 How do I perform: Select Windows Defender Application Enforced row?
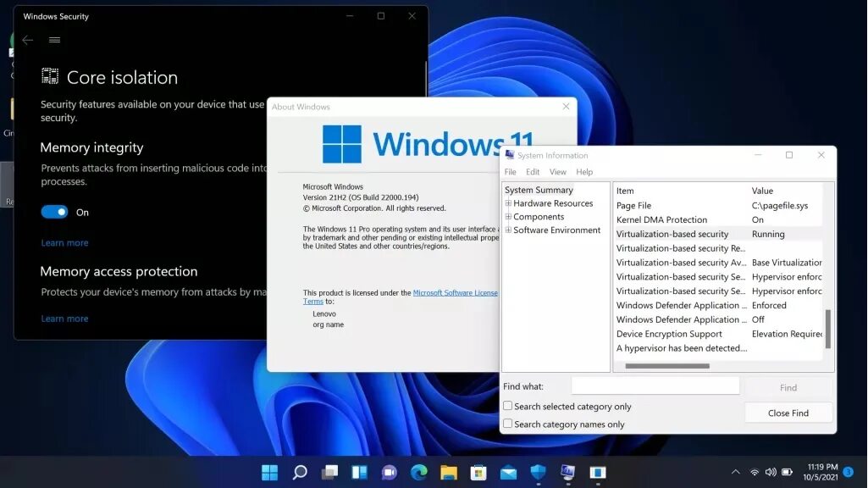point(719,306)
